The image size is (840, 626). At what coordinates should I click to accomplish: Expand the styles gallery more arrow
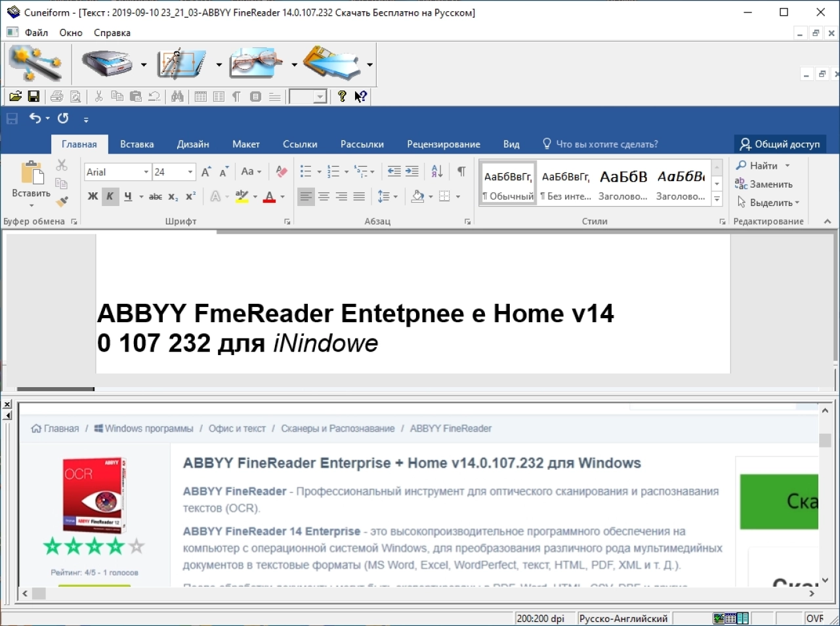(x=717, y=198)
